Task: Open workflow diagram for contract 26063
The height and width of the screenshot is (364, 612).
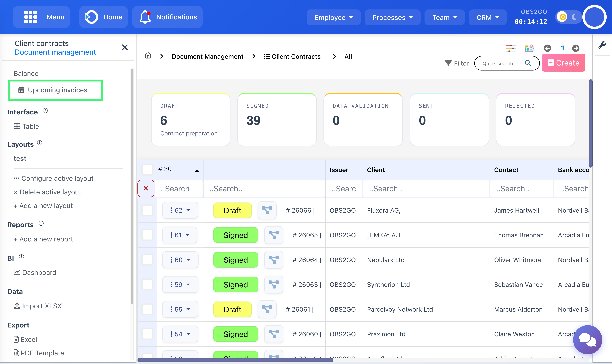Action: click(x=274, y=285)
